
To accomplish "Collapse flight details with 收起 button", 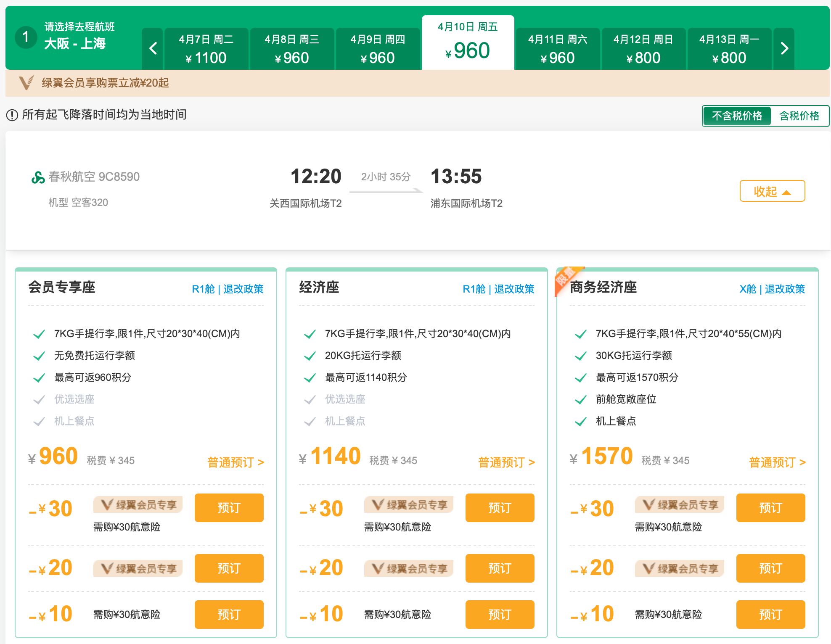I will [772, 191].
